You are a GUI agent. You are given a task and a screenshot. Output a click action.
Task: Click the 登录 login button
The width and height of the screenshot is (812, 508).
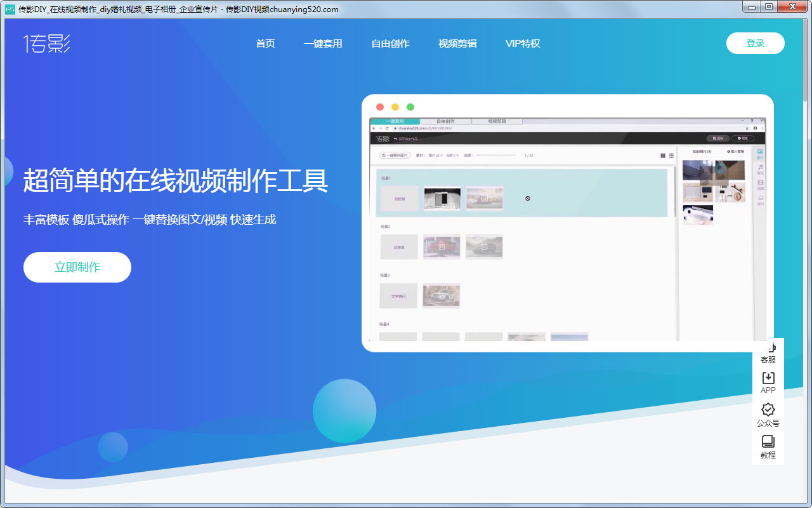tap(755, 43)
